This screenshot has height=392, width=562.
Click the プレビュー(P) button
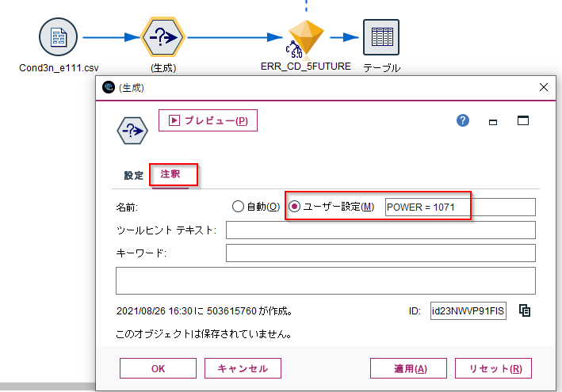tap(208, 120)
